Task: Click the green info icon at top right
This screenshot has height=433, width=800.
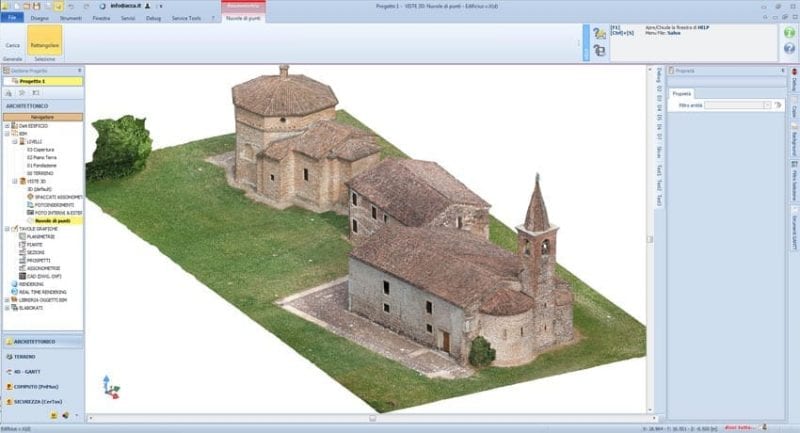Action: 790,33
